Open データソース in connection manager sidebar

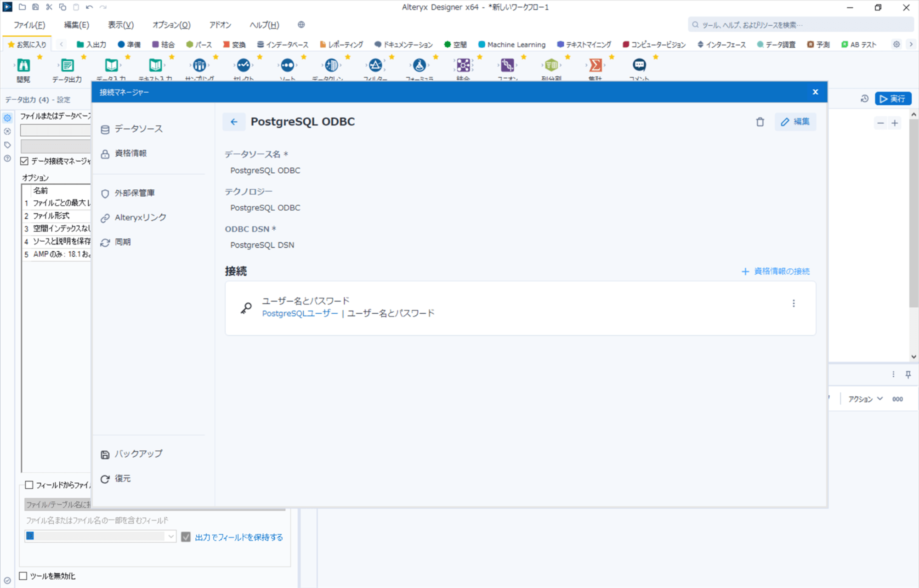pos(132,129)
